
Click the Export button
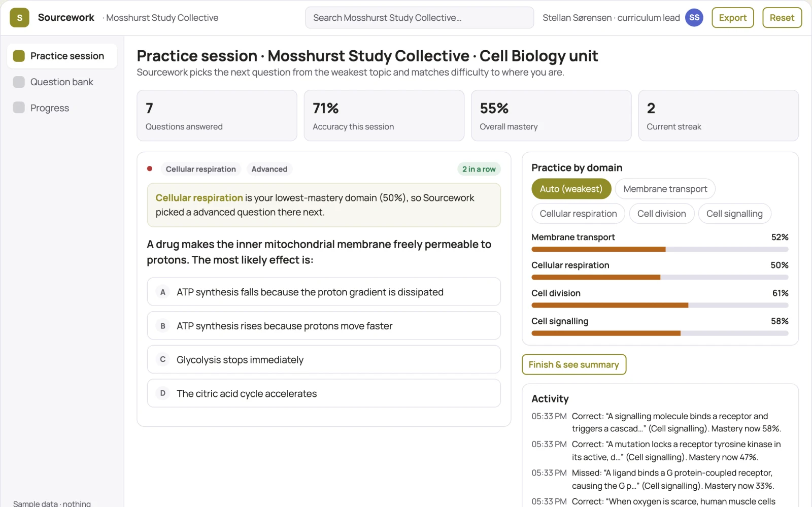(732, 18)
